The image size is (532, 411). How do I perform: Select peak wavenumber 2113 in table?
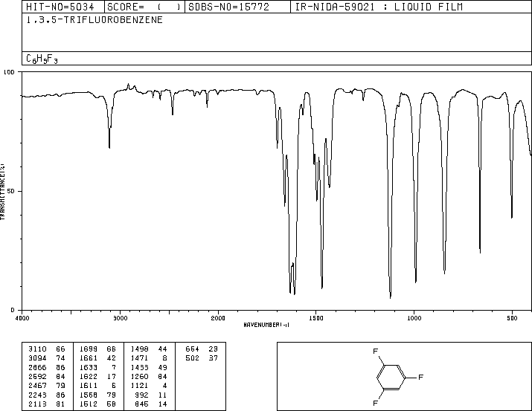coord(37,404)
